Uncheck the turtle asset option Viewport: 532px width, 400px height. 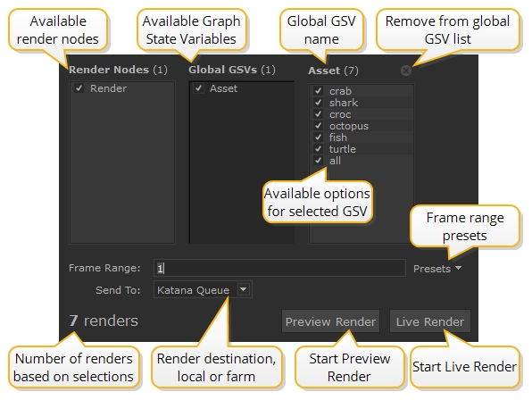click(318, 148)
